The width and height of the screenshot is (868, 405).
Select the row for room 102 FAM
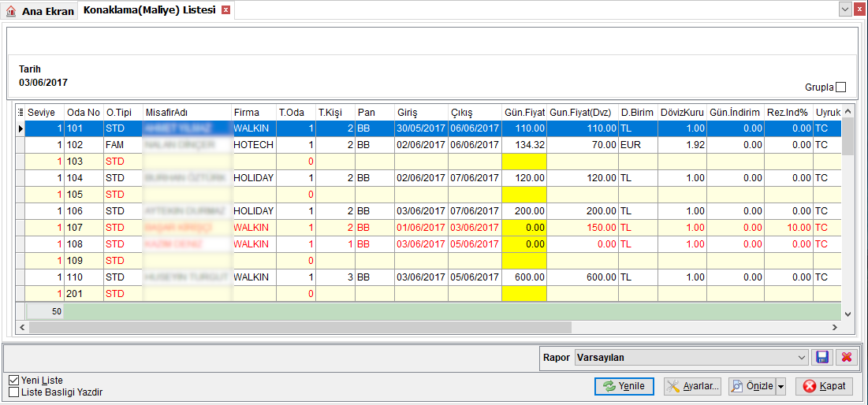coord(429,145)
